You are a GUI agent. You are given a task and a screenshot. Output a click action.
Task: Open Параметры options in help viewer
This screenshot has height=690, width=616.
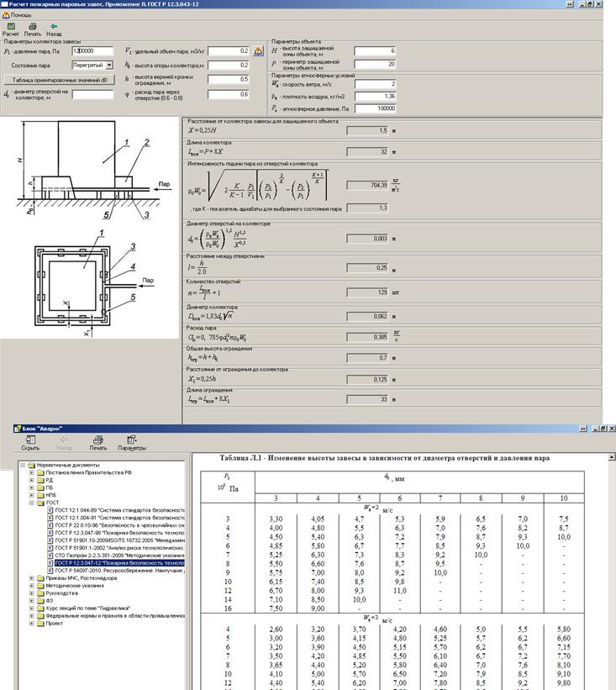click(131, 441)
